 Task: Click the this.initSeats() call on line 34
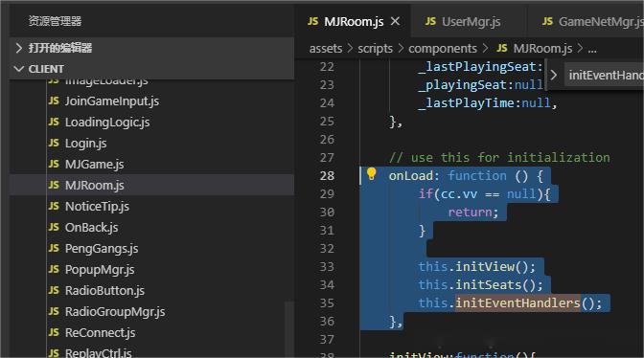(480, 285)
